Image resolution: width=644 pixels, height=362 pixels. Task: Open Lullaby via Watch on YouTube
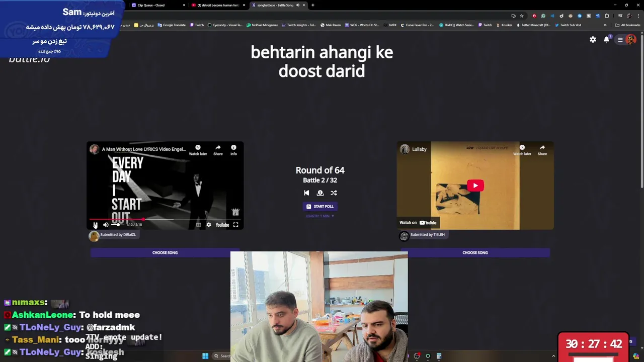coord(418,222)
